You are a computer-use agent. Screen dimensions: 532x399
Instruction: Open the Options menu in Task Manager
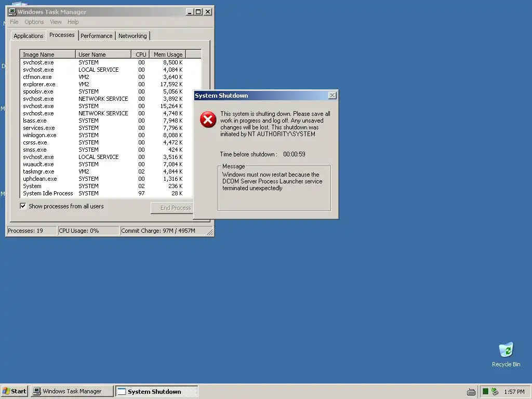[x=34, y=22]
